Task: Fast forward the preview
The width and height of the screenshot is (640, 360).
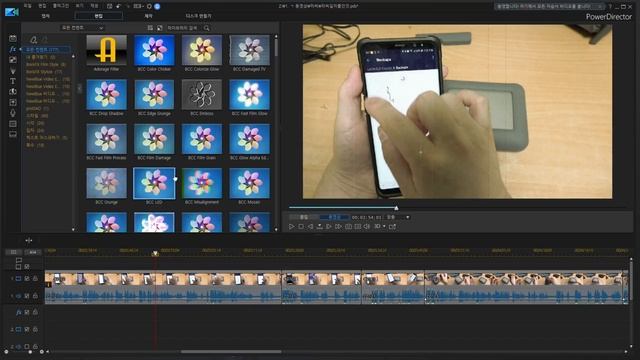Action: point(338,226)
